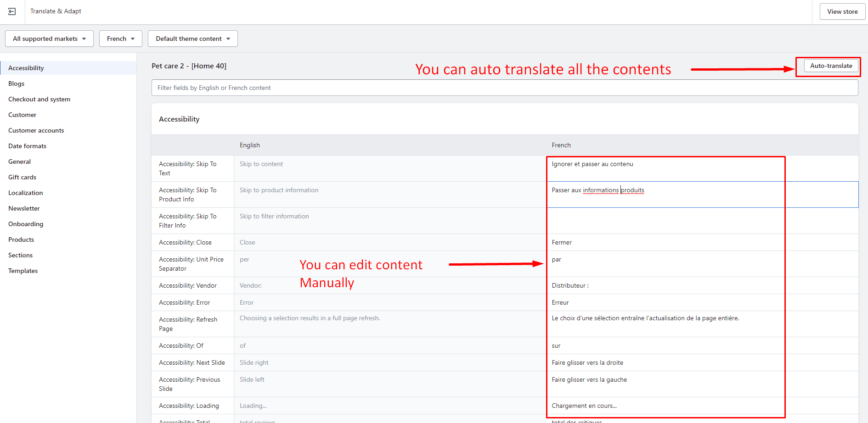Expand the French language dropdown

coord(120,39)
